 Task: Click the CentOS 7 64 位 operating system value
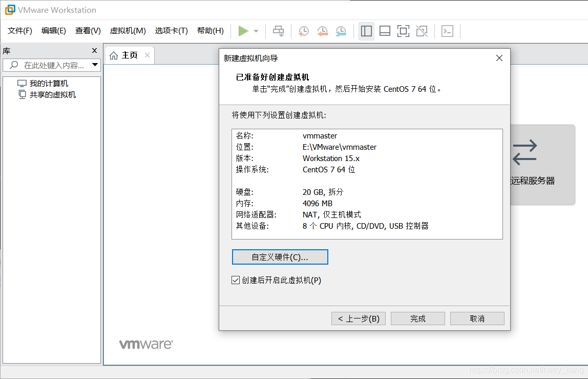pyautogui.click(x=329, y=169)
